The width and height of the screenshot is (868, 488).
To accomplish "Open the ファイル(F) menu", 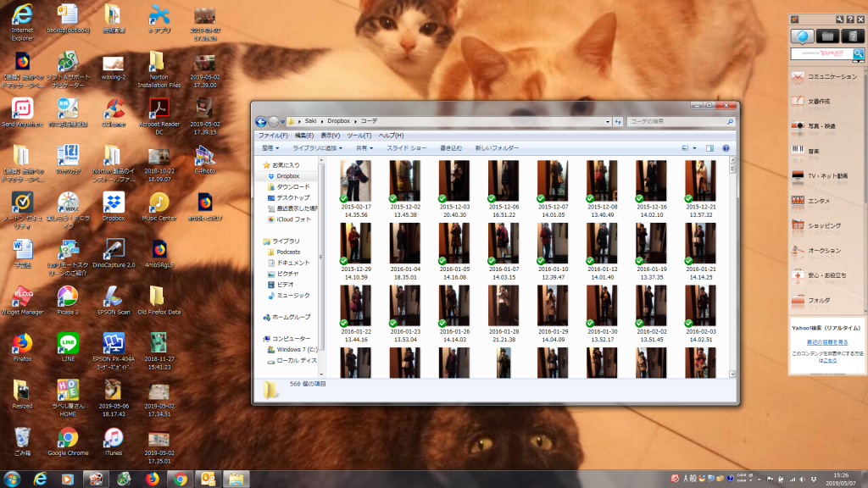I will 273,135.
